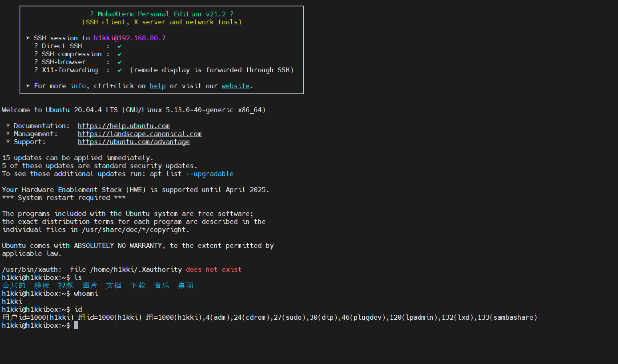Image resolution: width=618 pixels, height=364 pixels.
Task: Click the 'help' hyperlink in the MobaXterm banner
Action: [157, 86]
